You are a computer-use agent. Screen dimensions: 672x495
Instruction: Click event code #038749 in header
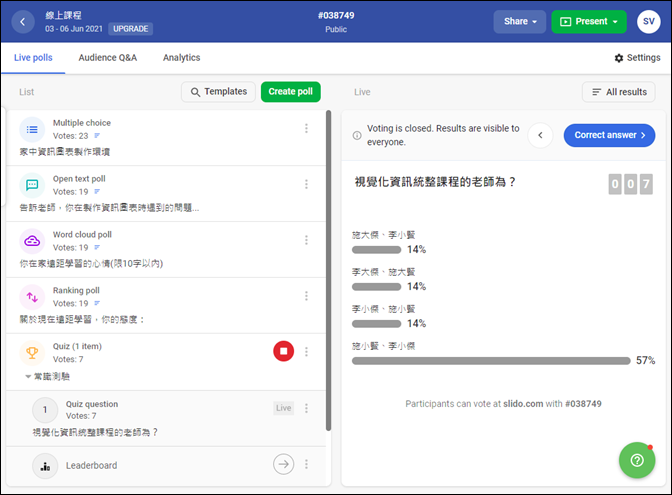point(336,16)
